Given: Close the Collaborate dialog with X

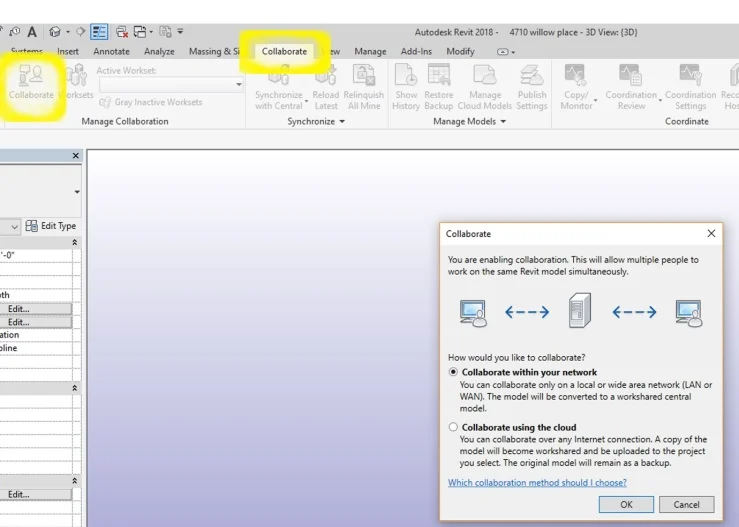Looking at the screenshot, I should pyautogui.click(x=711, y=233).
